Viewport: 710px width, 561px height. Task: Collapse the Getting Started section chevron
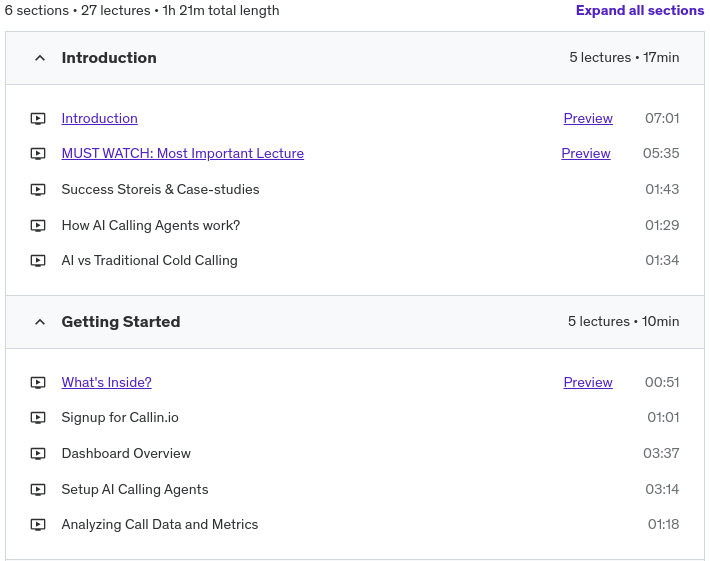(x=40, y=322)
